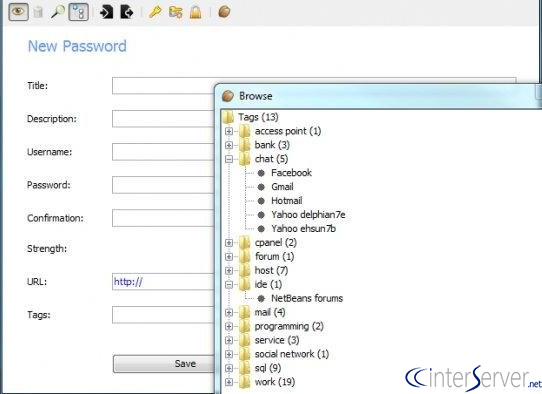Expand the access point (1) folder
Screen dimensions: 542x394
point(228,131)
